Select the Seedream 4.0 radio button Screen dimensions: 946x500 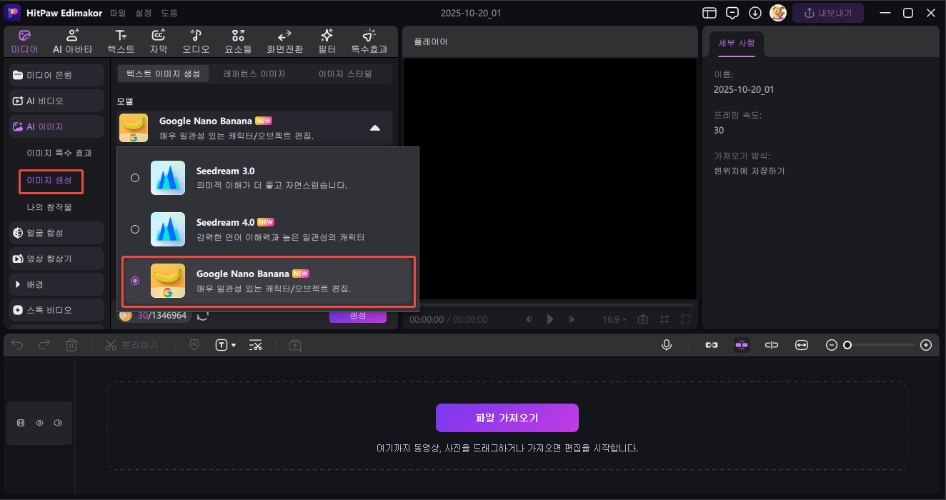tap(135, 229)
